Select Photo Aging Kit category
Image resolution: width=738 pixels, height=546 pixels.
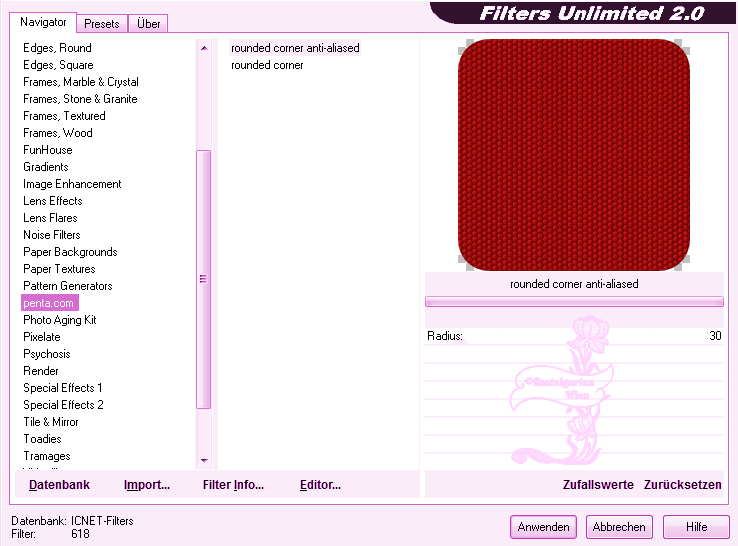(60, 320)
